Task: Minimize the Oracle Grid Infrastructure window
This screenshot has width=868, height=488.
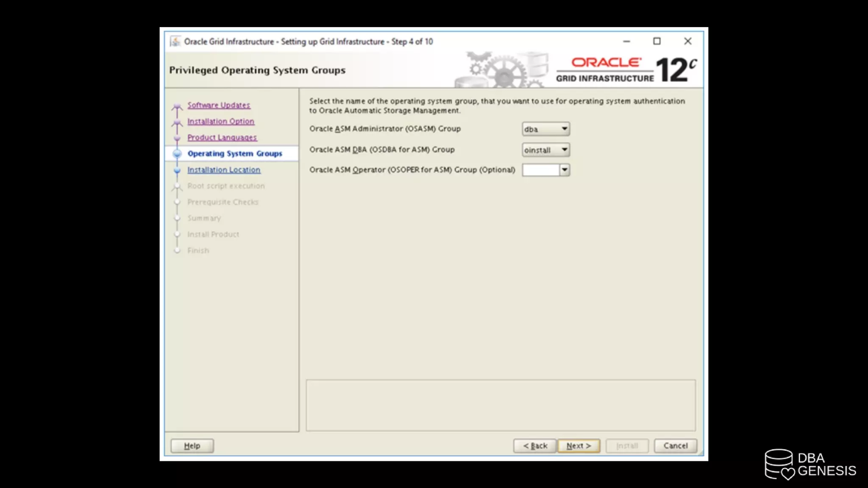Action: (626, 42)
